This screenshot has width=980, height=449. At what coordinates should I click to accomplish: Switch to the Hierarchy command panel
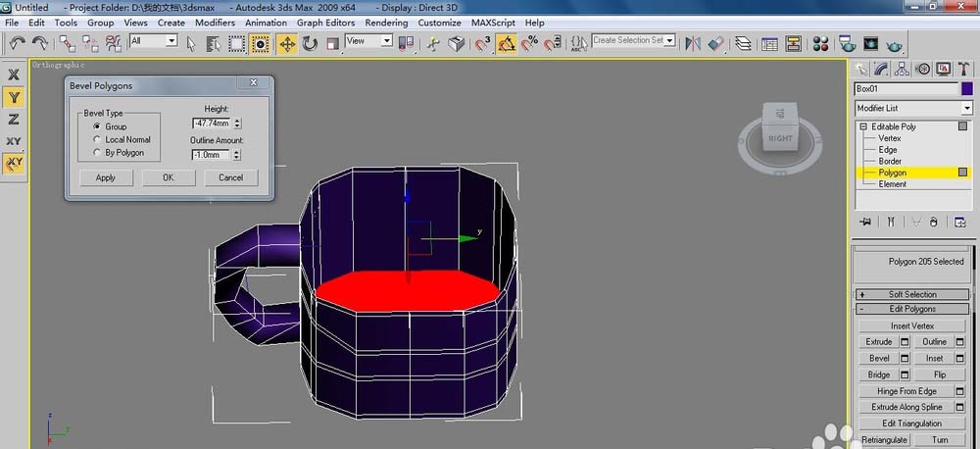coord(902,69)
